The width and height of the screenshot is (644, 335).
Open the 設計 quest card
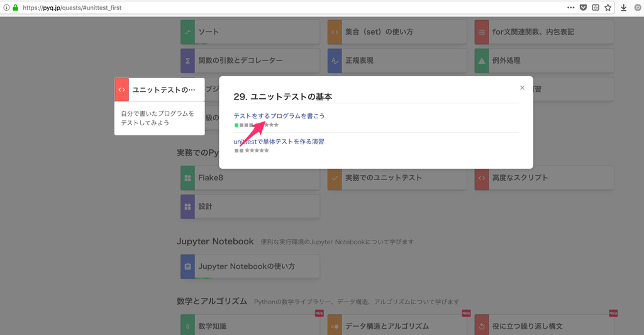coord(250,207)
